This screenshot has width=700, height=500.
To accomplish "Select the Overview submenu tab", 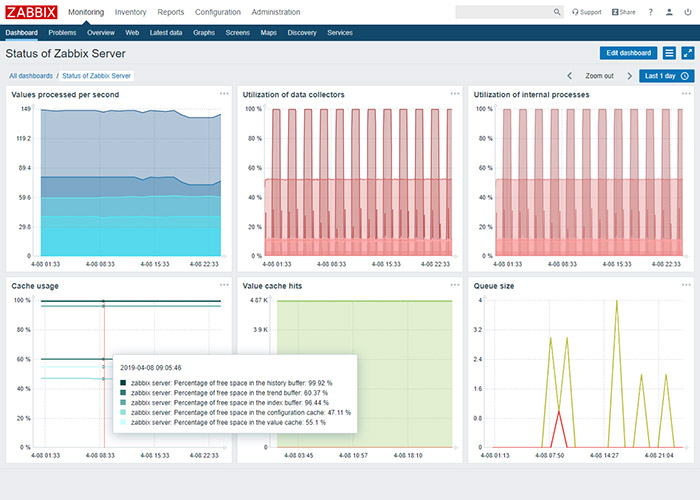I will click(x=101, y=33).
